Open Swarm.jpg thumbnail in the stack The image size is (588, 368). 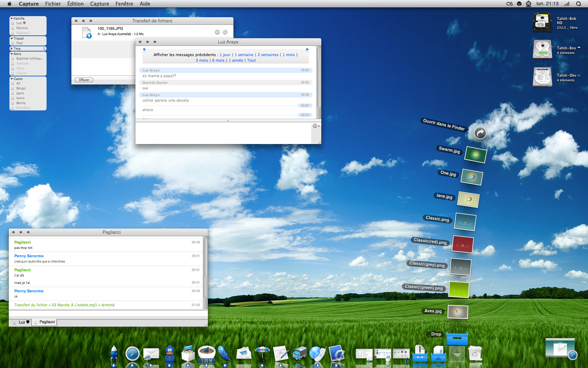click(x=475, y=155)
